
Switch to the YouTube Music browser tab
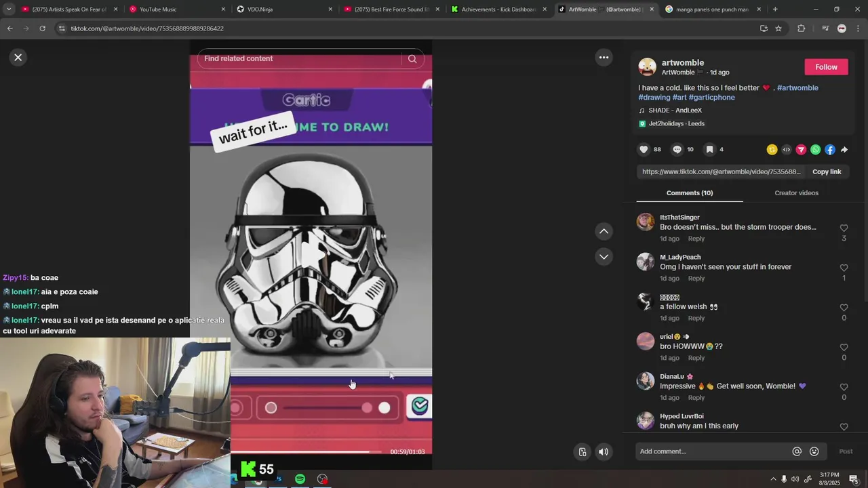pos(178,9)
